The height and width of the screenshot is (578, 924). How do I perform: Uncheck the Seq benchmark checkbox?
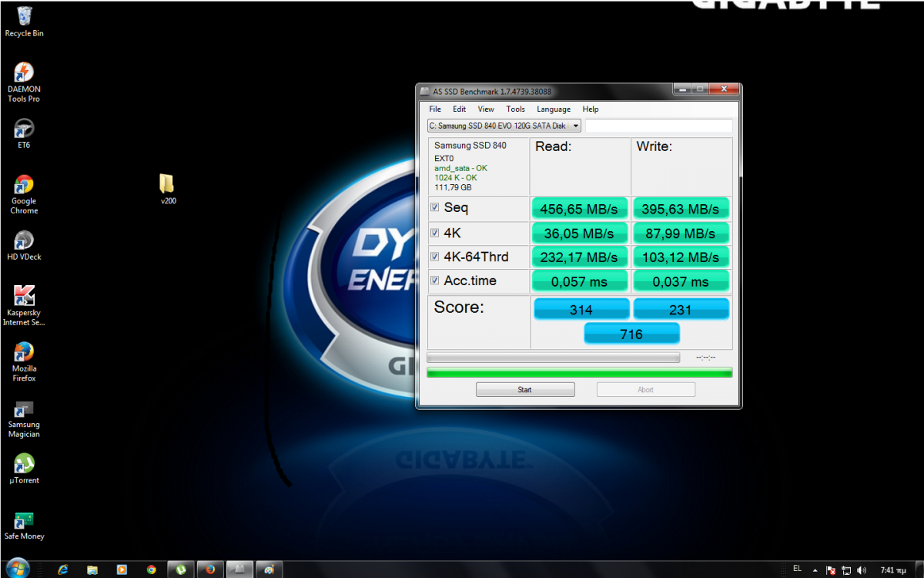(x=435, y=208)
